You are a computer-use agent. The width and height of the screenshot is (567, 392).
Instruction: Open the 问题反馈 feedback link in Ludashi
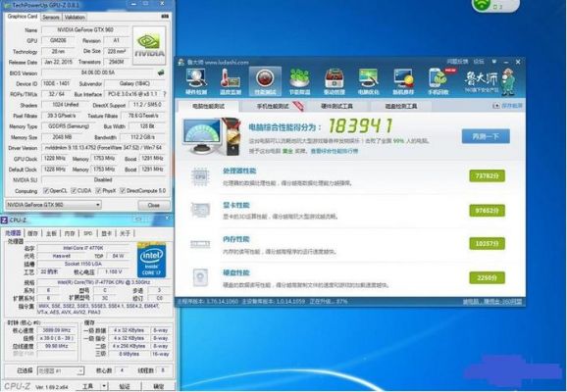click(457, 62)
